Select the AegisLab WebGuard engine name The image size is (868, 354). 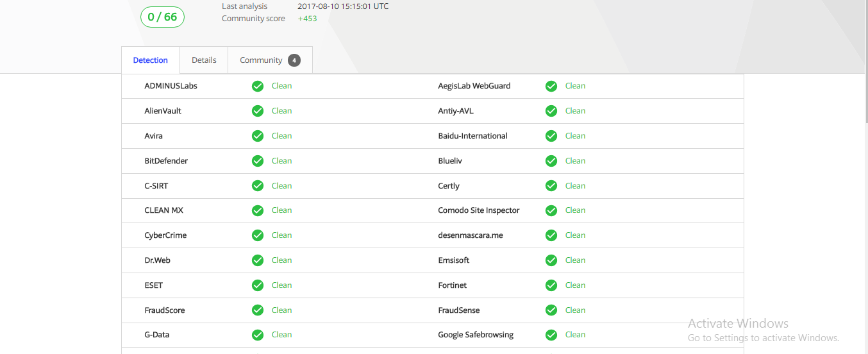point(474,86)
